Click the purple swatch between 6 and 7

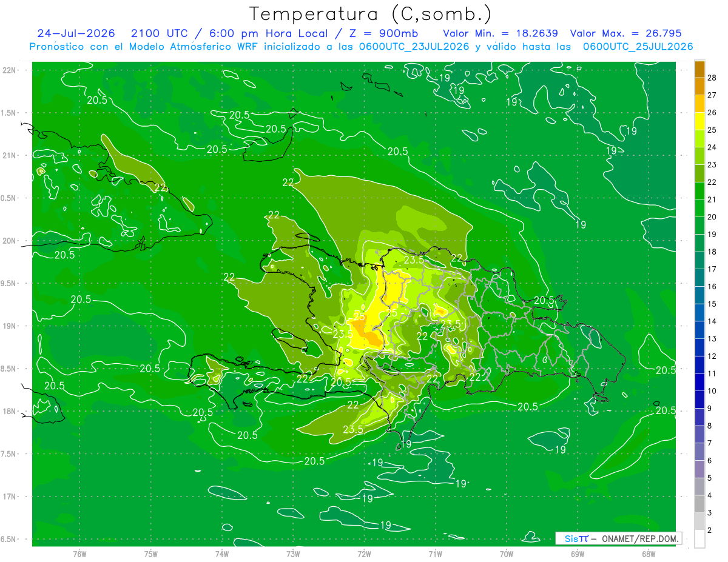pyautogui.click(x=699, y=452)
